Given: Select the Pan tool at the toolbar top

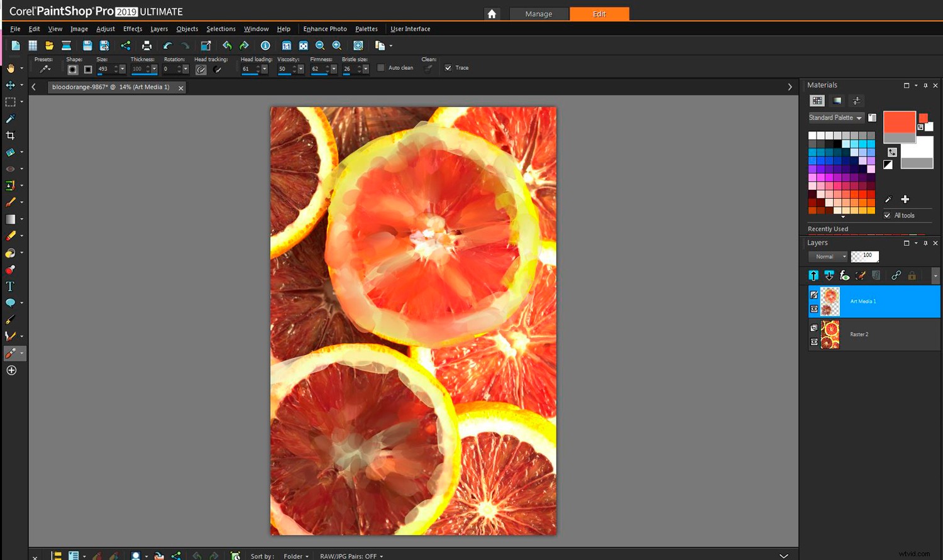Looking at the screenshot, I should (11, 69).
